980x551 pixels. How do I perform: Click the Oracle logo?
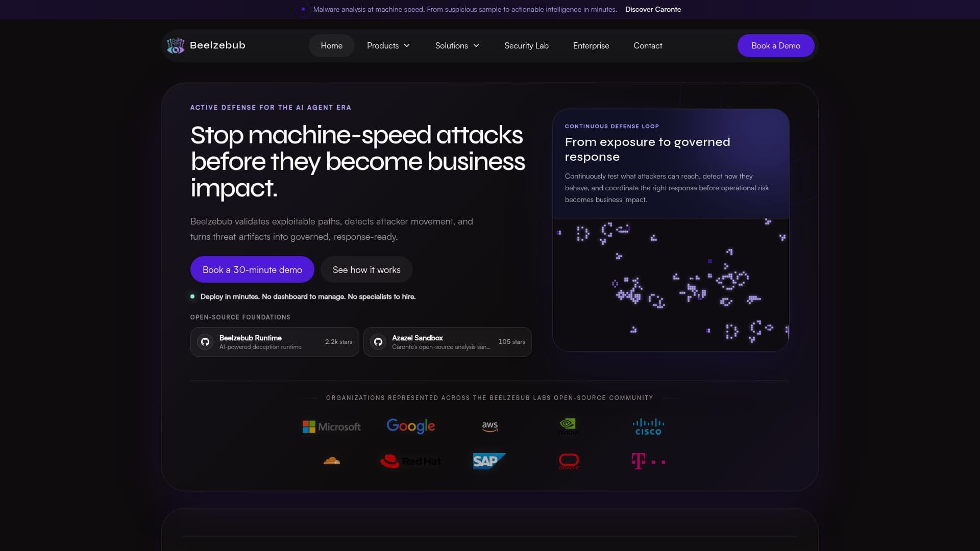click(569, 461)
